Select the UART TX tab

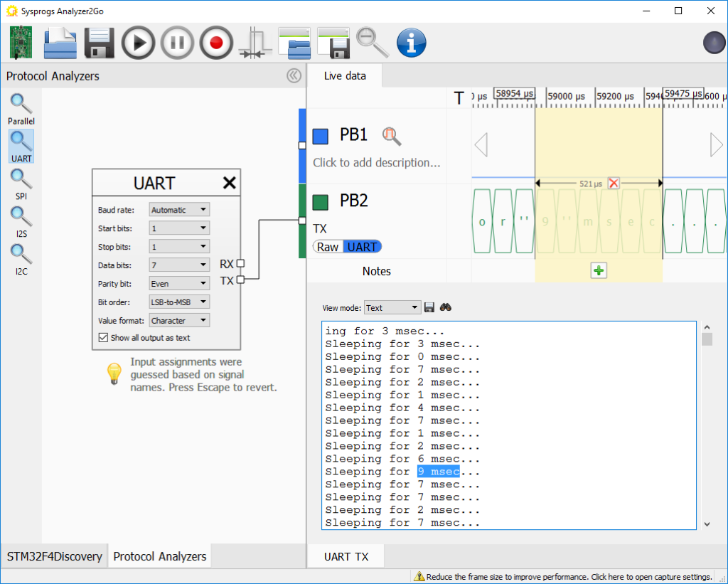[345, 556]
